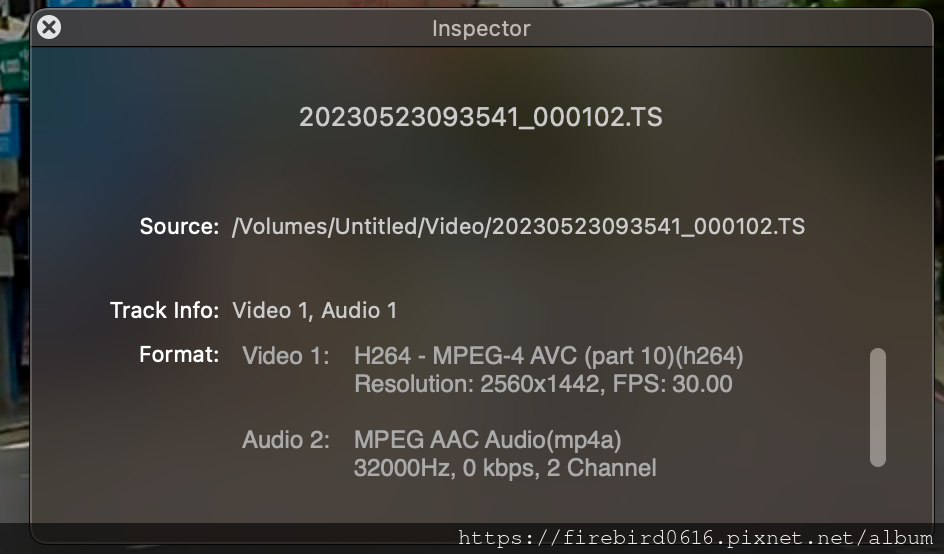
Task: Click the Inspector title bar text
Action: (x=481, y=29)
